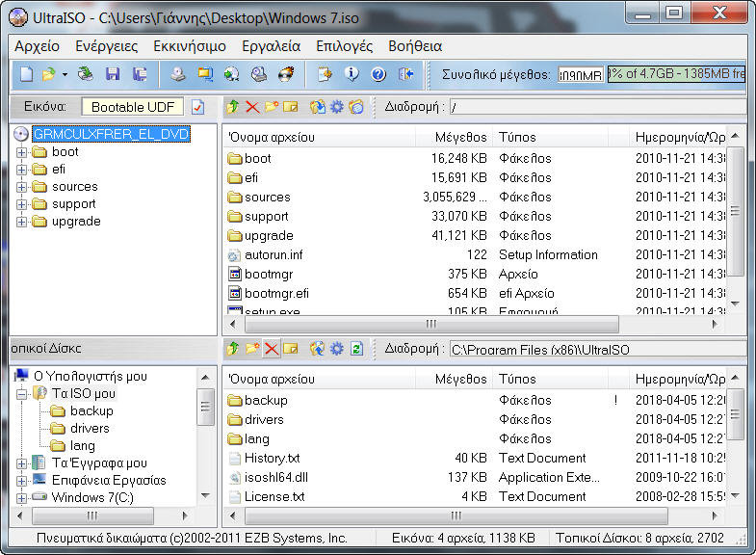Open the Εκκινήσιμο menu

pyautogui.click(x=190, y=46)
